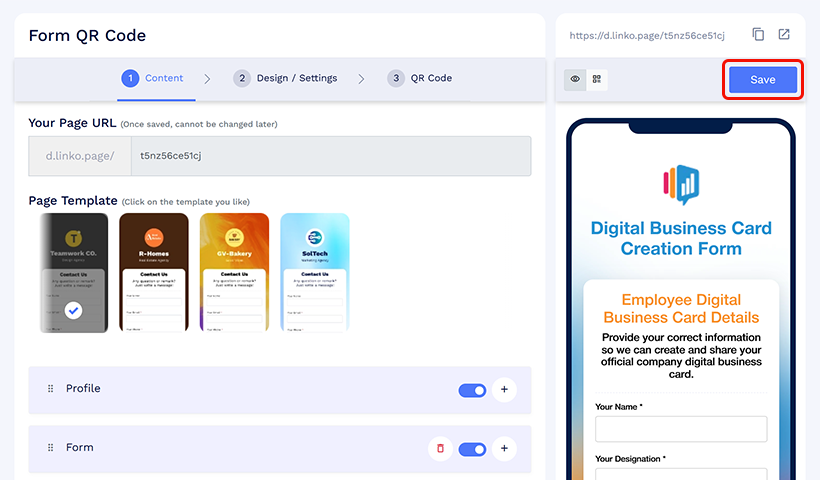Go to Design / Settings step
The height and width of the screenshot is (480, 820).
tap(285, 78)
